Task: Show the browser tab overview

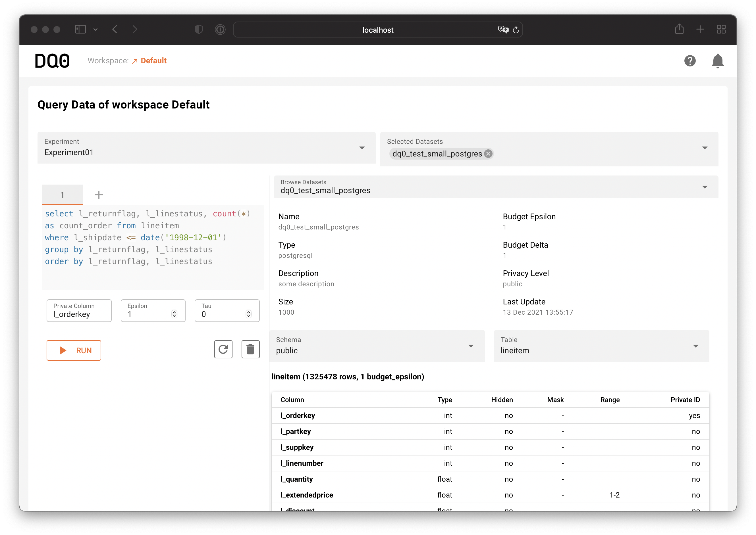Action: (721, 29)
